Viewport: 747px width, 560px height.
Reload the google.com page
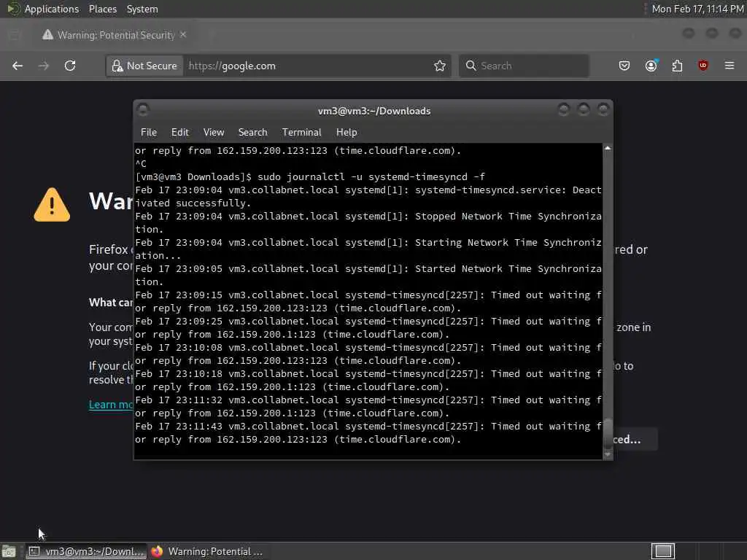(x=70, y=66)
